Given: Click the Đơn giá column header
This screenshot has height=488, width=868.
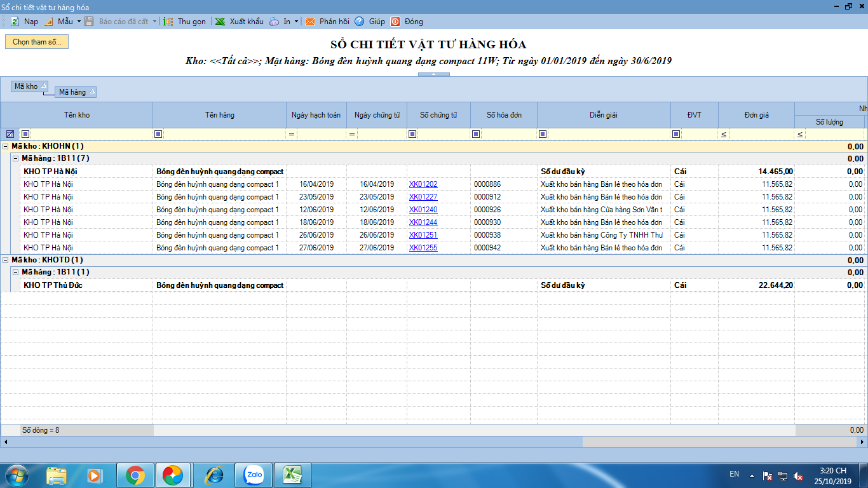Looking at the screenshot, I should click(x=756, y=115).
